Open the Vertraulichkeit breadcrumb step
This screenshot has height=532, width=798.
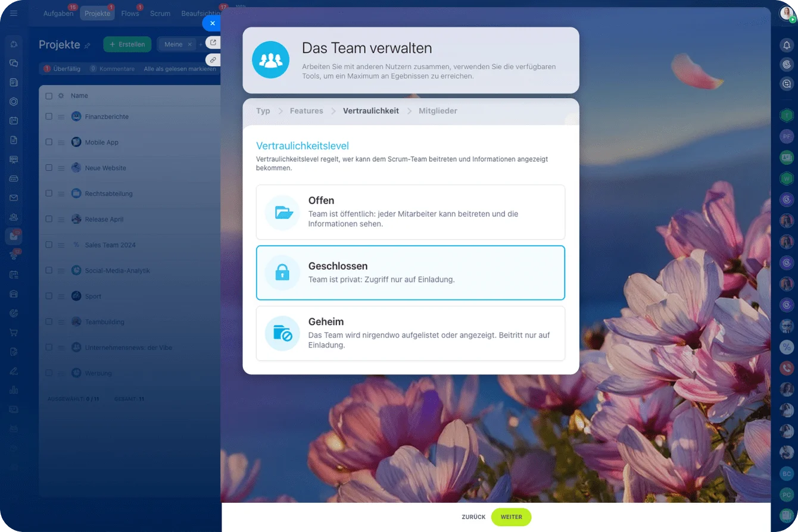point(370,111)
